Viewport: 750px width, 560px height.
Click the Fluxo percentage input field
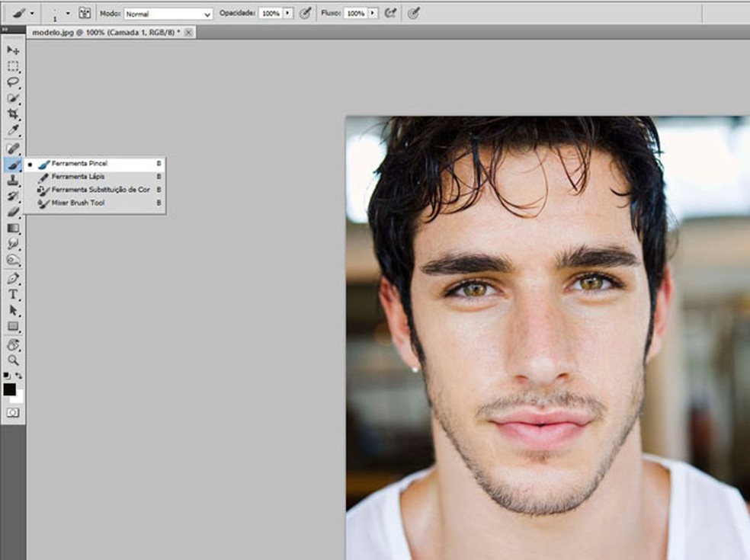pyautogui.click(x=354, y=14)
